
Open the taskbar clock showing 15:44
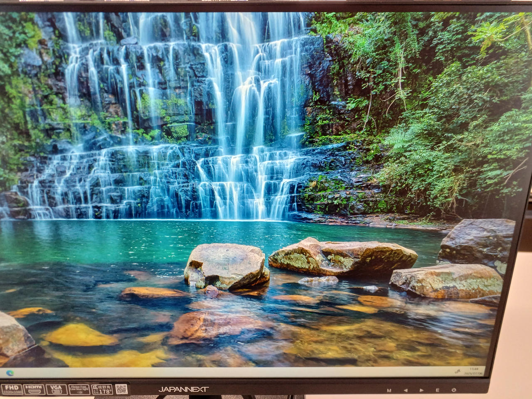(474, 369)
